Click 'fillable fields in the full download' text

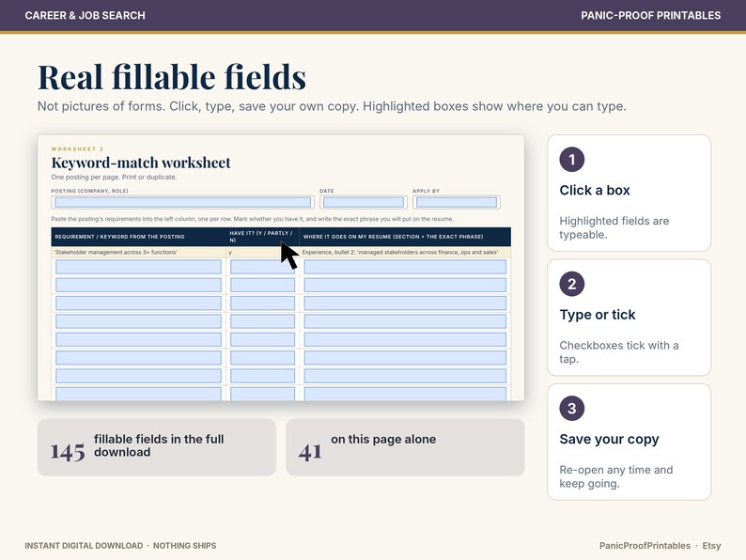tap(159, 445)
